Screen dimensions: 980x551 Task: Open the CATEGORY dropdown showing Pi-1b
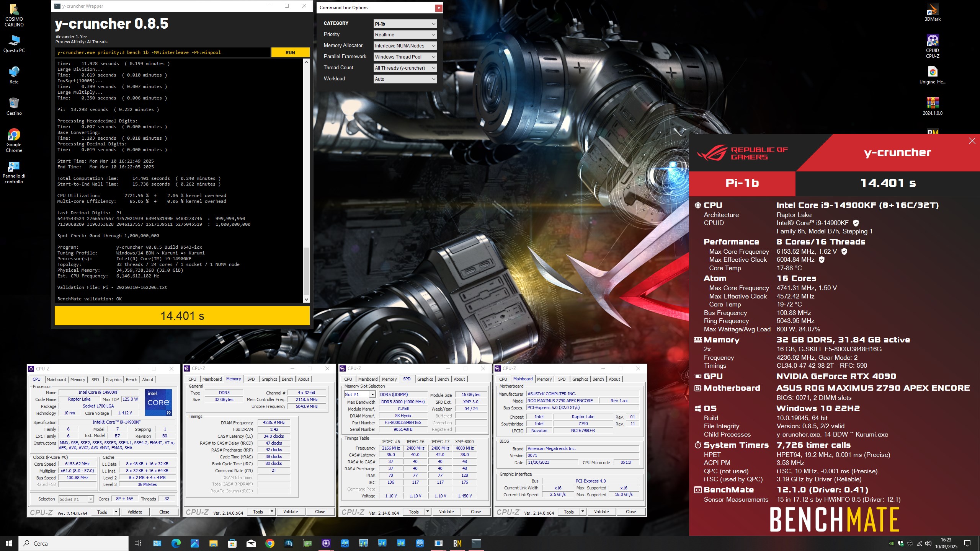405,24
